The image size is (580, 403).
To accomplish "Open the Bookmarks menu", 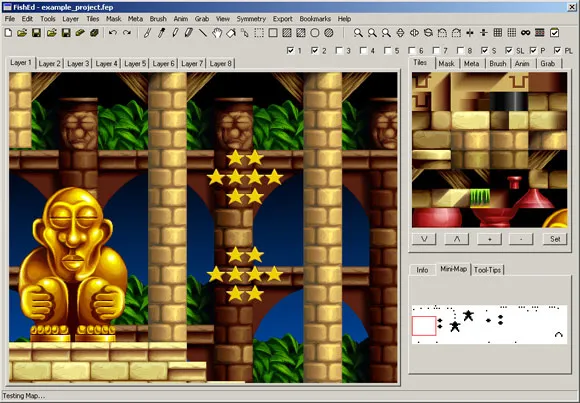I will pos(315,19).
